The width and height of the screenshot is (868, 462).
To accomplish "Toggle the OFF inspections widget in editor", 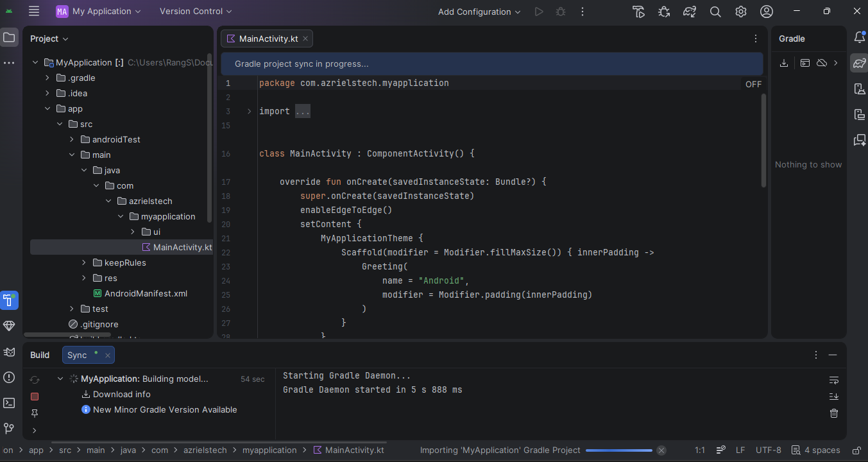I will coord(754,84).
